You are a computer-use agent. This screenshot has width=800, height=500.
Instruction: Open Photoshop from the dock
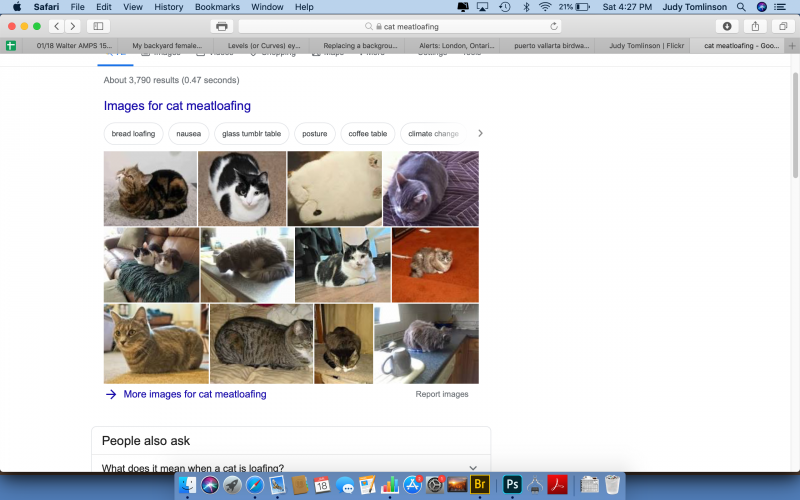click(512, 485)
